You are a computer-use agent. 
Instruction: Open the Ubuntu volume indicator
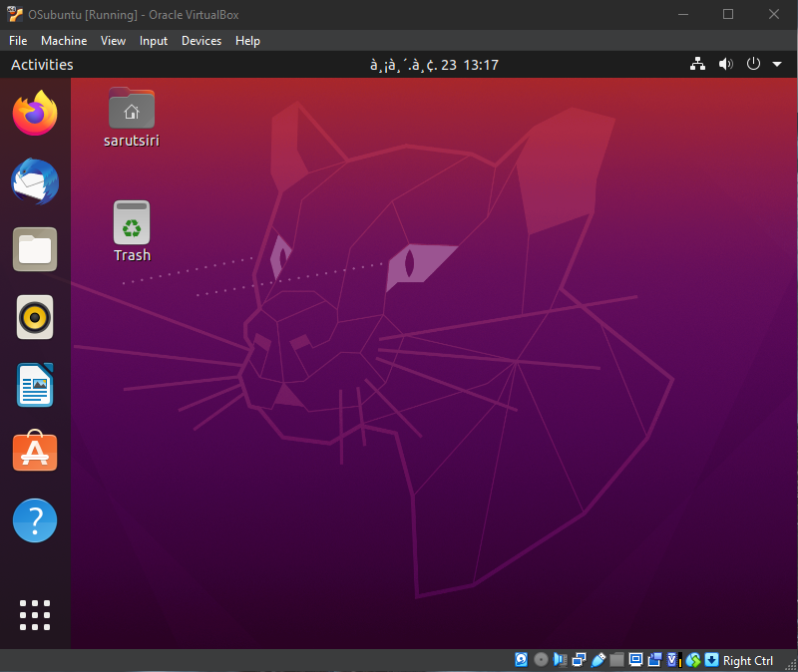(x=725, y=65)
